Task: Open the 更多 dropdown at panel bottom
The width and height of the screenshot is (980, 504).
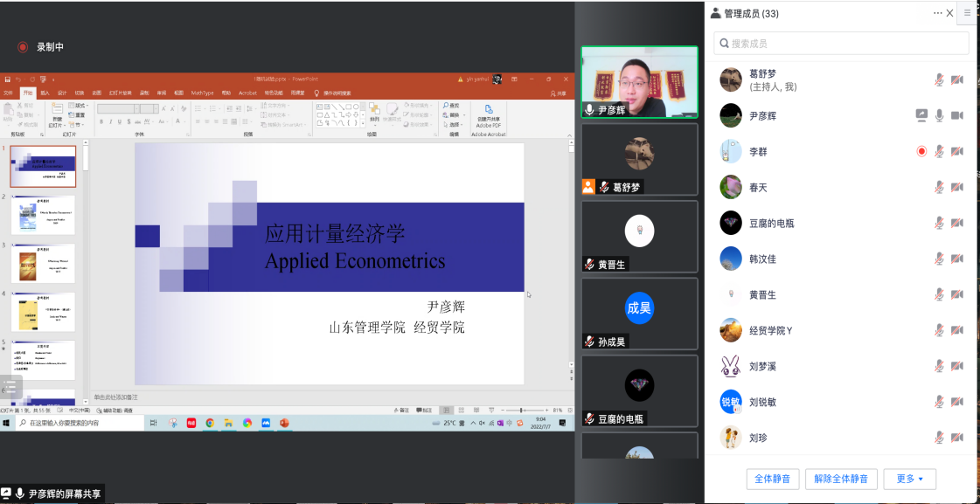Action: pos(909,479)
